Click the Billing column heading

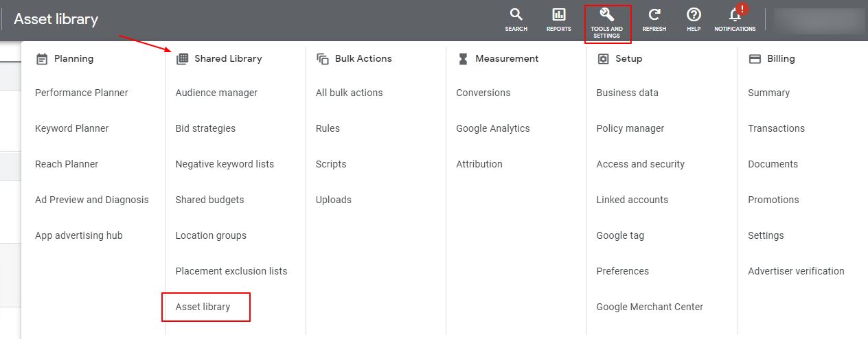click(781, 59)
